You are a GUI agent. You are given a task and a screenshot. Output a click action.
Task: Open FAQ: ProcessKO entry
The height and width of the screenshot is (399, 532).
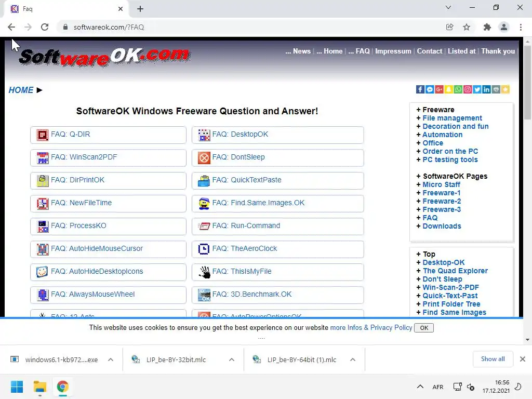(x=108, y=226)
